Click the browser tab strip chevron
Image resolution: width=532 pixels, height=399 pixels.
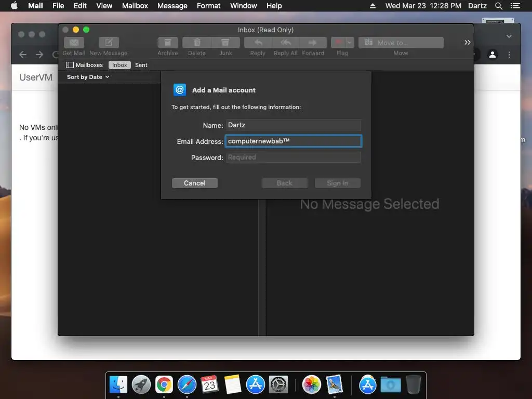[509, 36]
